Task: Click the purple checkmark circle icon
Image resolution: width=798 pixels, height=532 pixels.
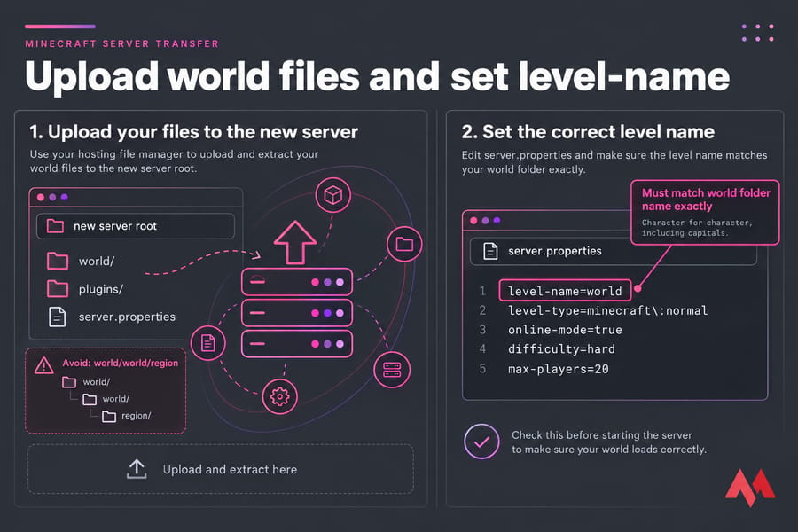Action: [481, 442]
